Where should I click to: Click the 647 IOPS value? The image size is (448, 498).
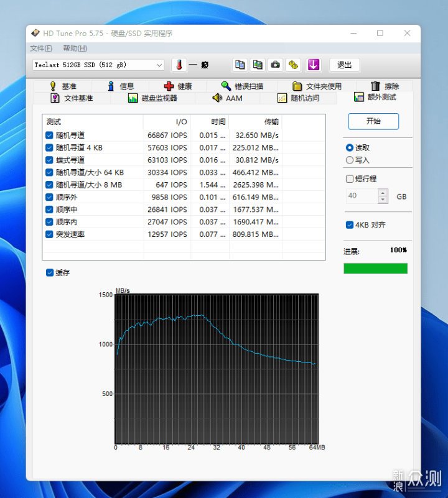171,185
